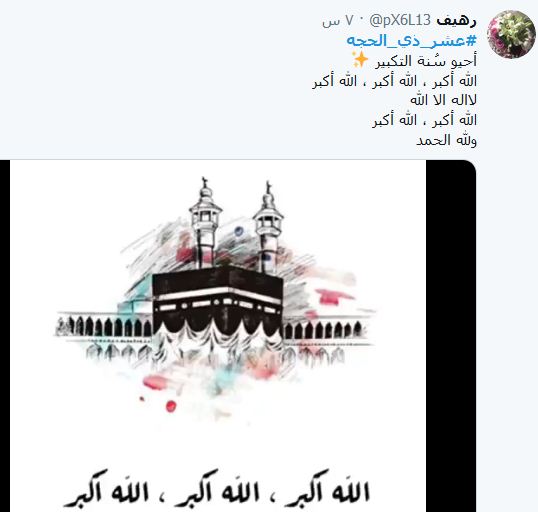Click the black bar right of the image
The image size is (538, 512).
451,336
